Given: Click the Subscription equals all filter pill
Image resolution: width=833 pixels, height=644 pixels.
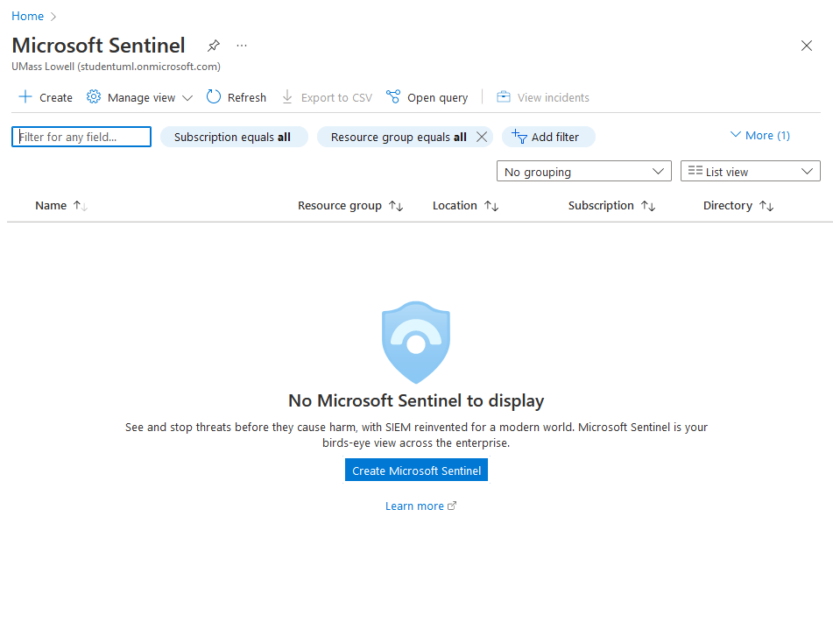Looking at the screenshot, I should [x=233, y=137].
